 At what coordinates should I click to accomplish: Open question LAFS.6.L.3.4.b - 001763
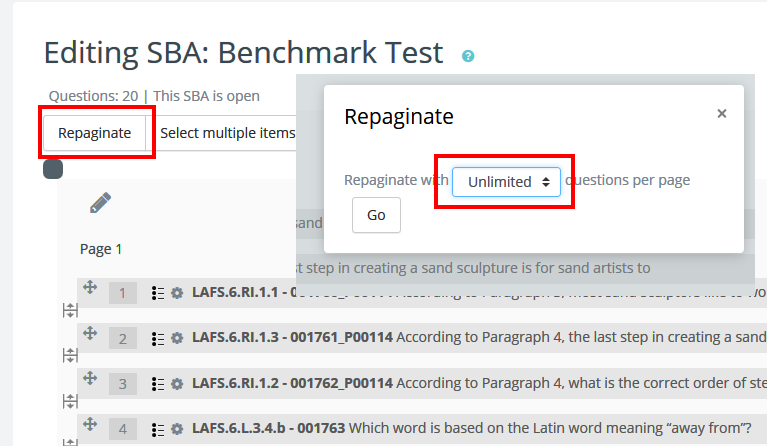tap(268, 428)
